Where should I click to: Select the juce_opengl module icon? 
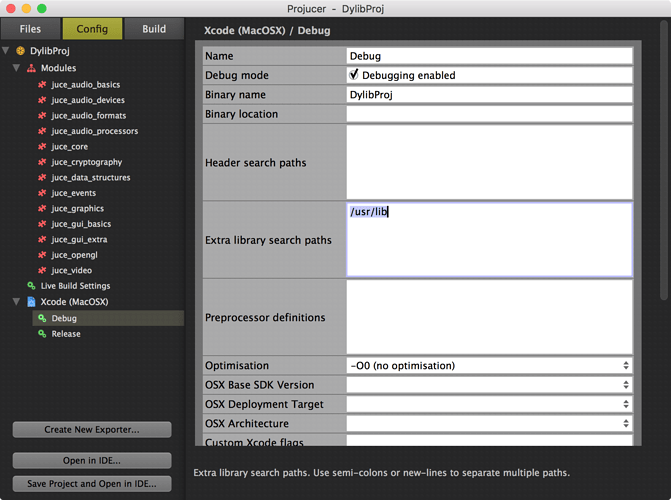pyautogui.click(x=42, y=255)
